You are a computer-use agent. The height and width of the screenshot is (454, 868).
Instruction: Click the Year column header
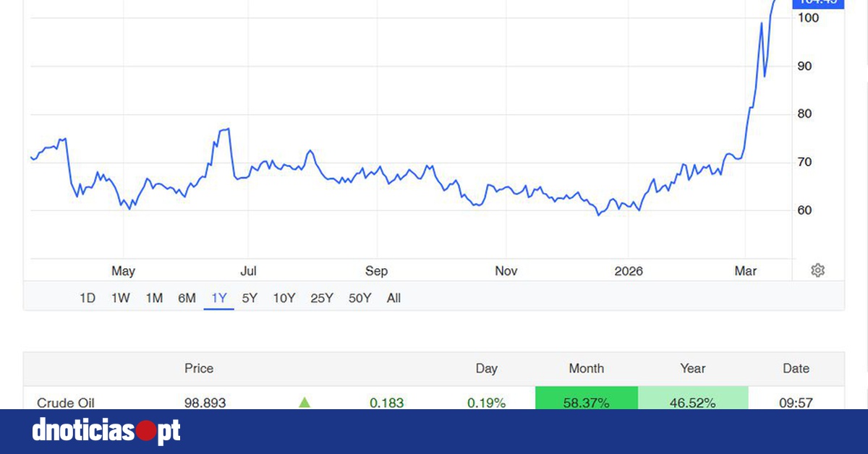(692, 369)
